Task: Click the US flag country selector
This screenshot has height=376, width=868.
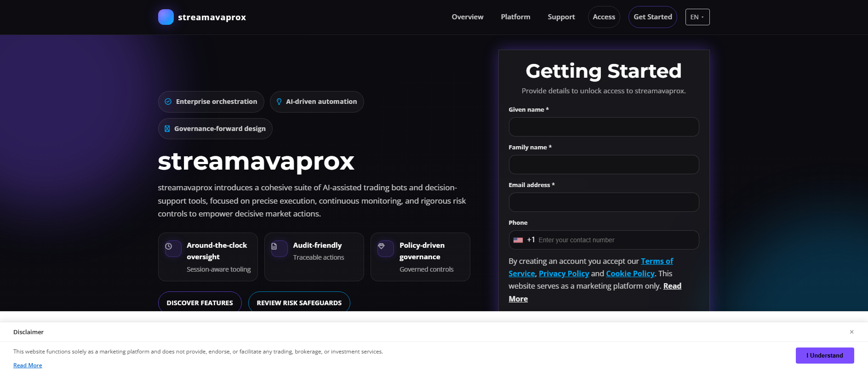Action: 518,240
